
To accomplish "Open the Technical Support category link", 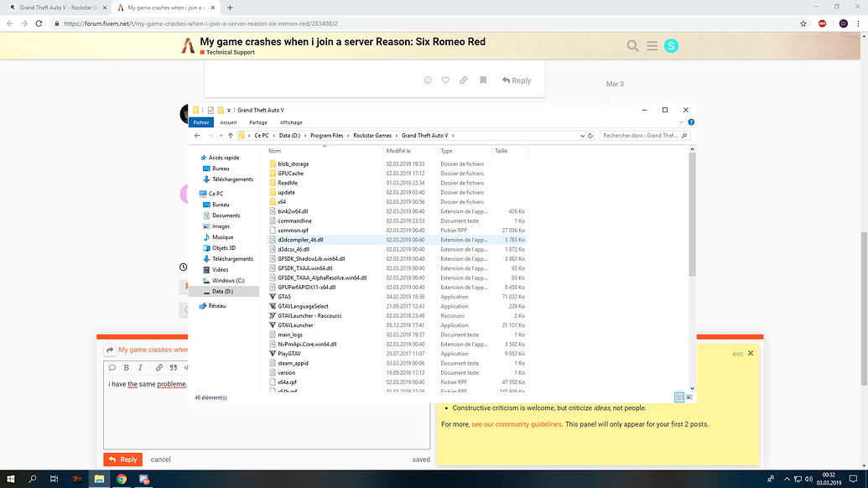I will tap(231, 53).
